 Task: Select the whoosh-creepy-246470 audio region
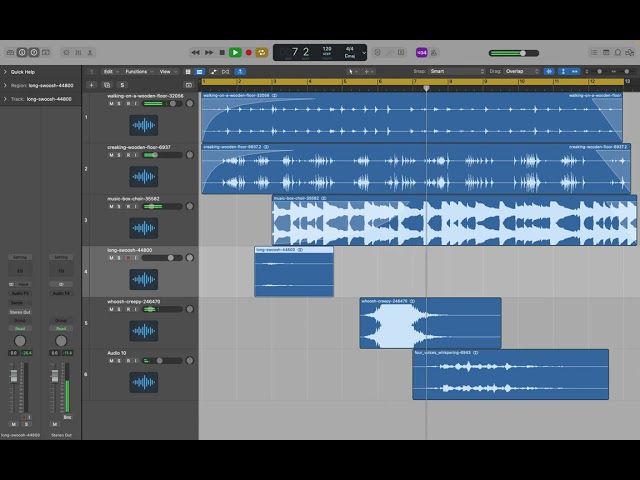pos(430,323)
